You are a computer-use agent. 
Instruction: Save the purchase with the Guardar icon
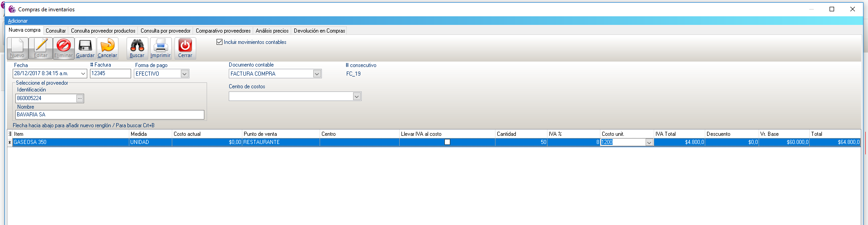click(85, 46)
